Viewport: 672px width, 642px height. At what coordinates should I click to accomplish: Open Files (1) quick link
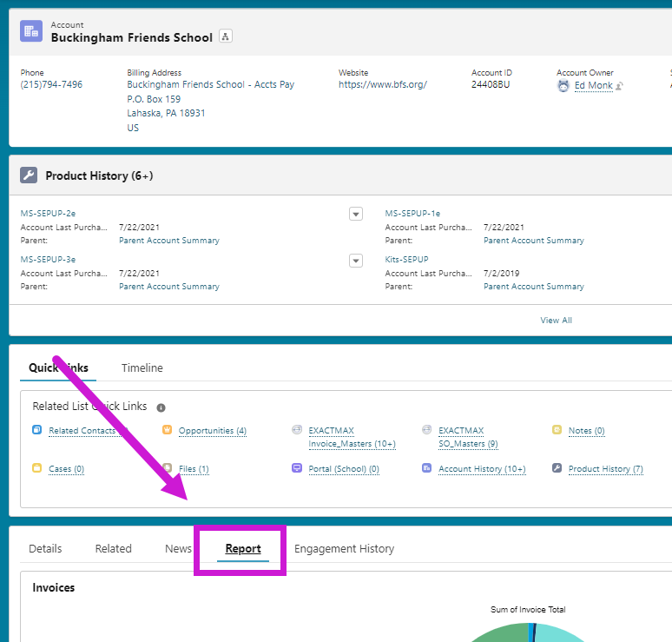point(194,469)
